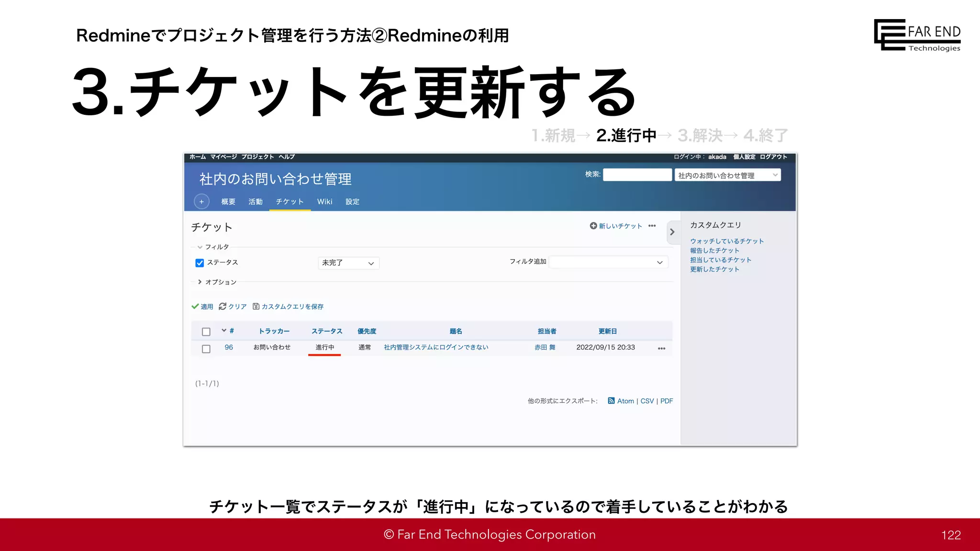Viewport: 980px width, 551px height.
Task: Click the sort arrow beside # column
Action: (223, 331)
